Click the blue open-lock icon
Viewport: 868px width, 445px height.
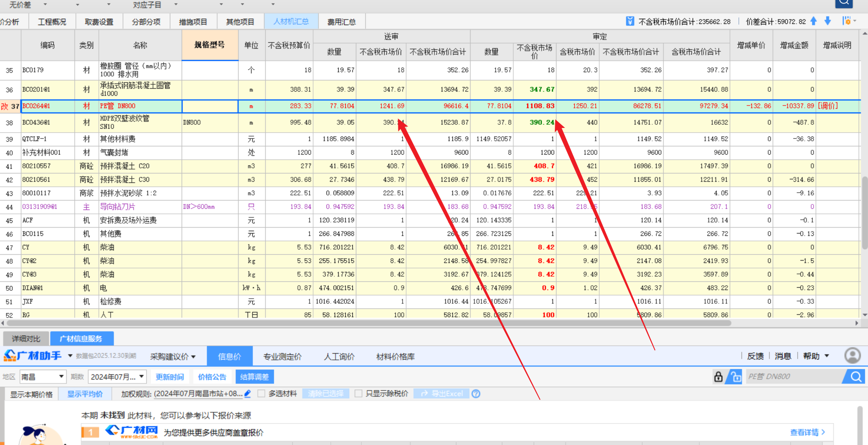coord(735,377)
